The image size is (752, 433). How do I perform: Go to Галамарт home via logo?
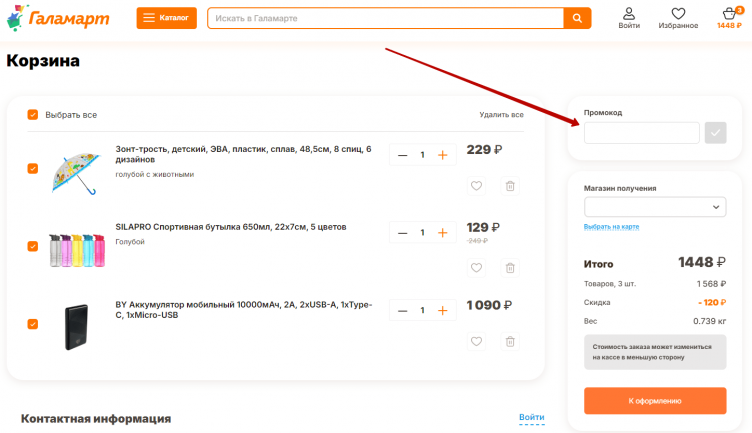tap(58, 18)
